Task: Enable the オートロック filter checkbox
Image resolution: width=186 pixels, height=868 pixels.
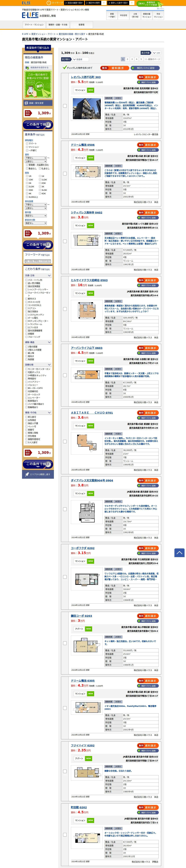Action: 26,395
